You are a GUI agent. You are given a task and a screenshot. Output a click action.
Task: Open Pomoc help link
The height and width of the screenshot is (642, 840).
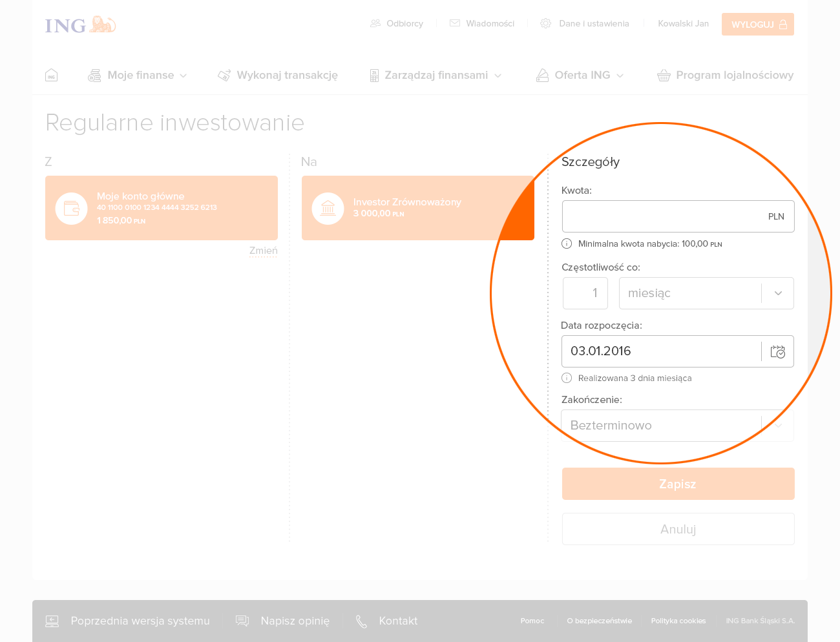point(532,621)
